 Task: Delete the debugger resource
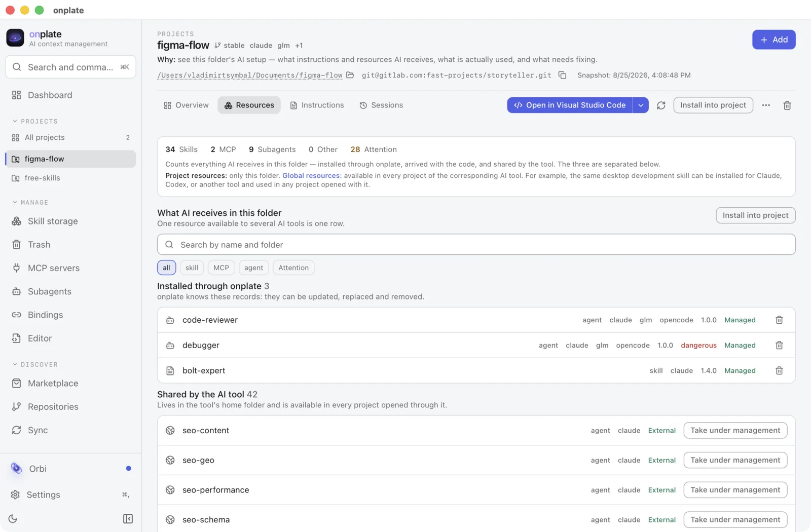(x=779, y=346)
